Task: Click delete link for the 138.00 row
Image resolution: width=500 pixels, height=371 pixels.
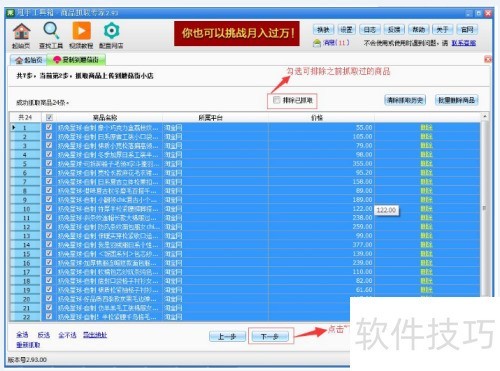Action: 426,181
